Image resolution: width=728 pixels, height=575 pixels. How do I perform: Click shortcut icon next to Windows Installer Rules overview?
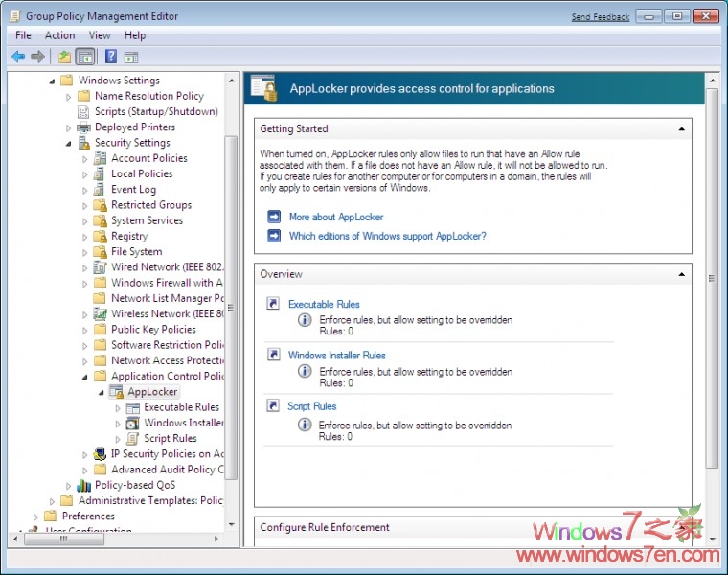click(x=273, y=355)
